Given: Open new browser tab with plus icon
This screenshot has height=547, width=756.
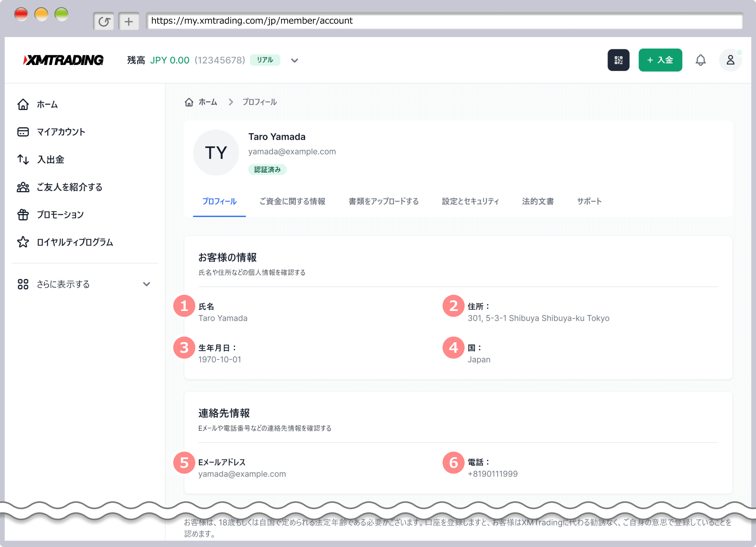Looking at the screenshot, I should click(129, 21).
